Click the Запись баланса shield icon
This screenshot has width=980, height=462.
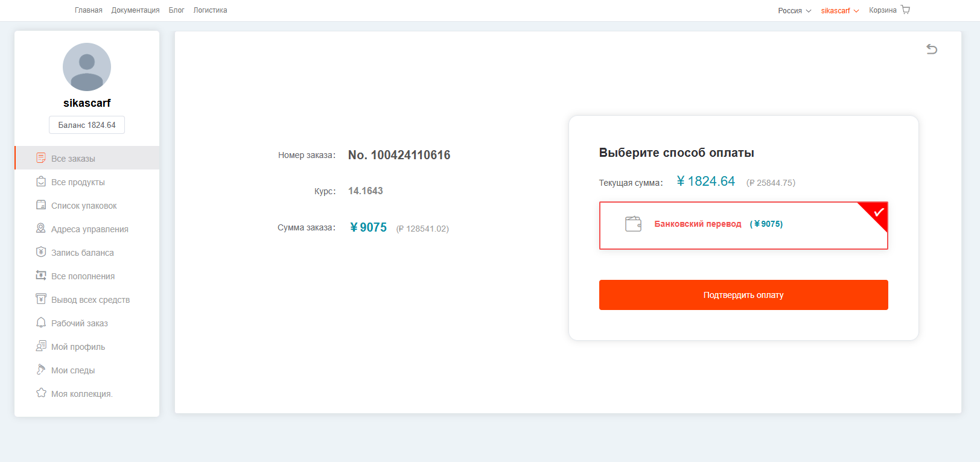click(41, 252)
